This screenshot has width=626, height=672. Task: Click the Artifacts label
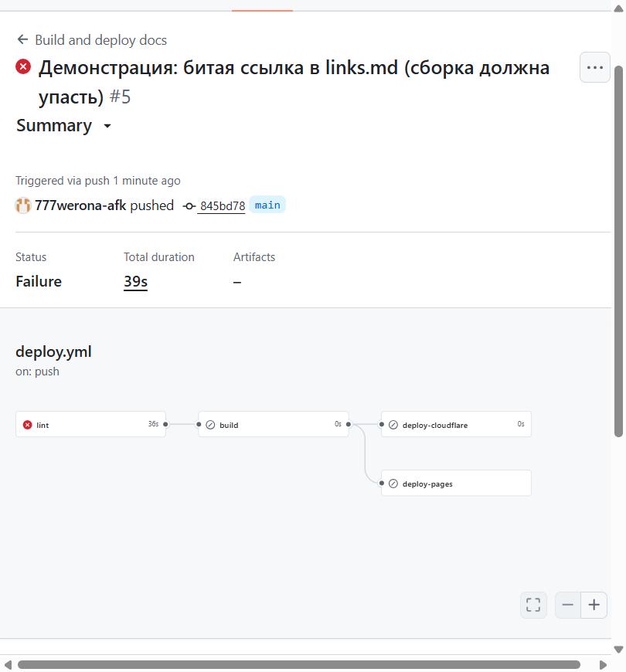[254, 257]
